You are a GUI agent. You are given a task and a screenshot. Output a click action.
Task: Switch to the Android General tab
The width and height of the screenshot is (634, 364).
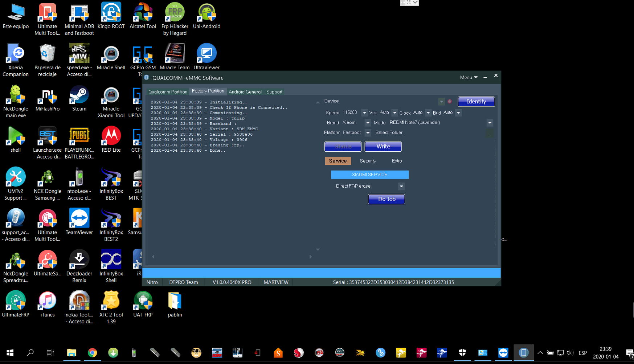245,92
